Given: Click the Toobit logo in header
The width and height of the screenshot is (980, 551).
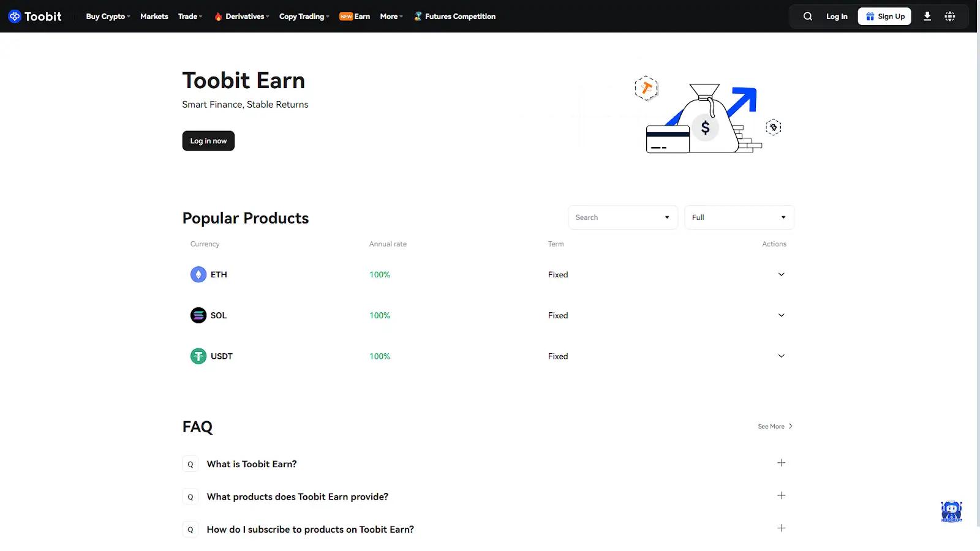Looking at the screenshot, I should (35, 17).
